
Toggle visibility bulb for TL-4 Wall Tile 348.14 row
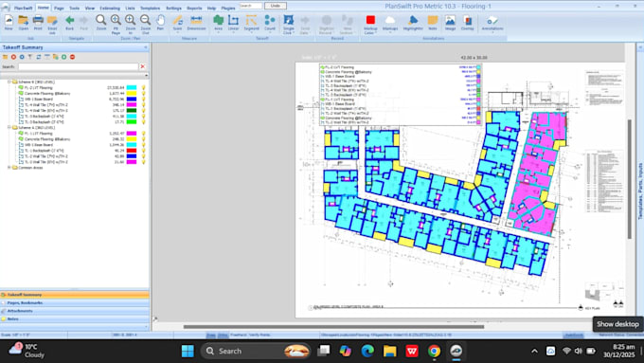144,105
